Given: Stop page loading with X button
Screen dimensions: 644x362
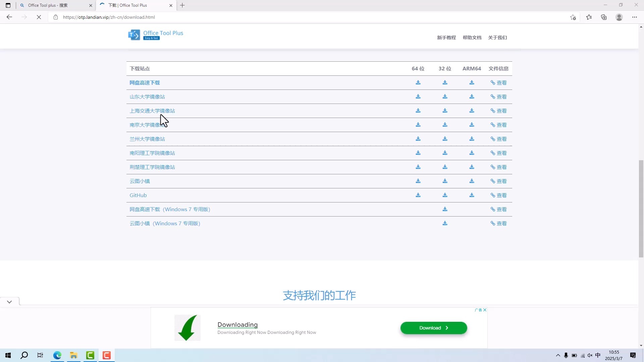Looking at the screenshot, I should [x=39, y=17].
